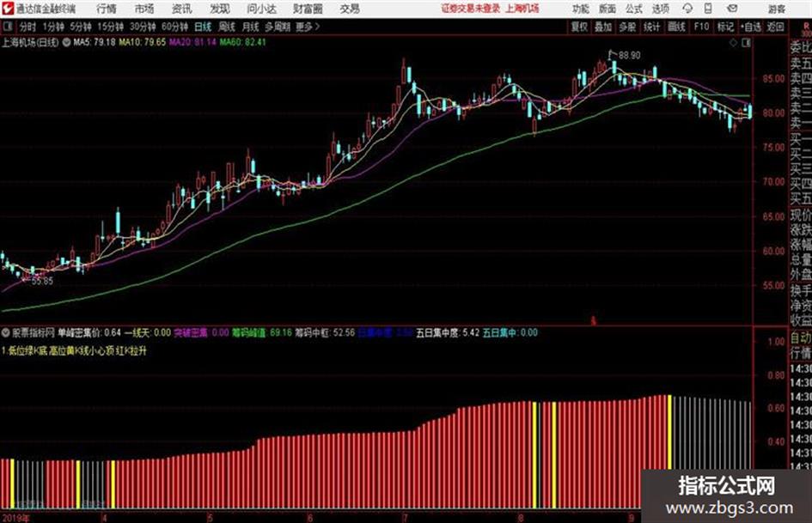The height and width of the screenshot is (523, 812).
Task: Click the 单峰密集价: 0.64 indicator value
Action: pyautogui.click(x=89, y=332)
